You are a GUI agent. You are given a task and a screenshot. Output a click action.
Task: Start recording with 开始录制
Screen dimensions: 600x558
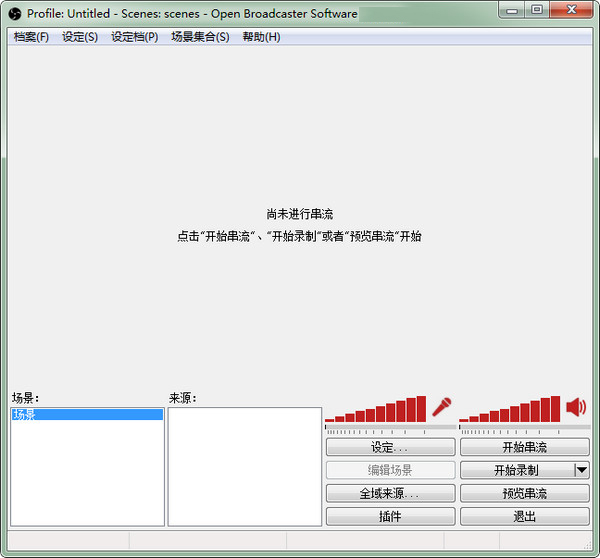click(x=517, y=470)
